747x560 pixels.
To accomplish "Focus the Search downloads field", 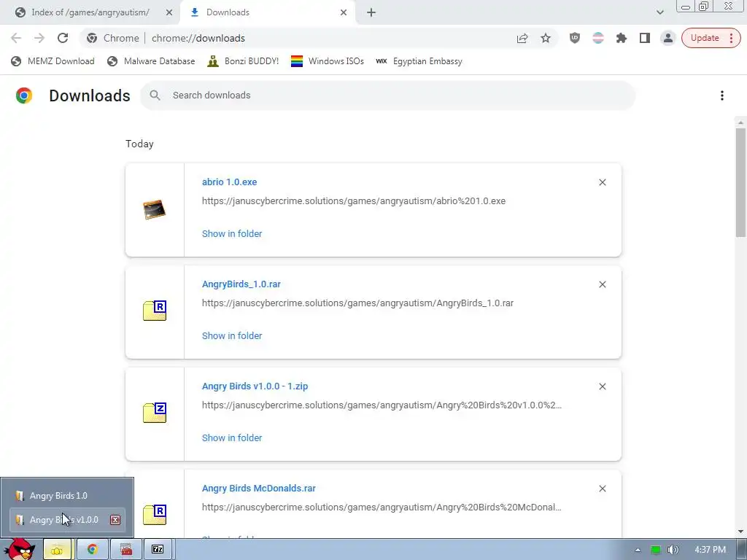I will (387, 96).
